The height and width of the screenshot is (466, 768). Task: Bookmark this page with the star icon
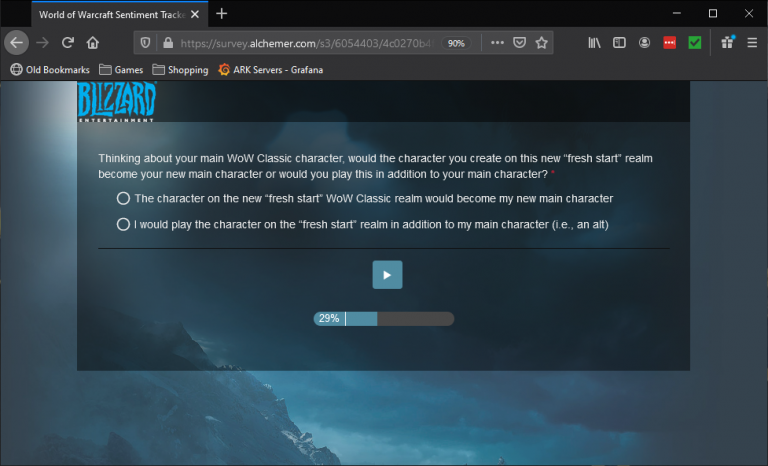542,43
